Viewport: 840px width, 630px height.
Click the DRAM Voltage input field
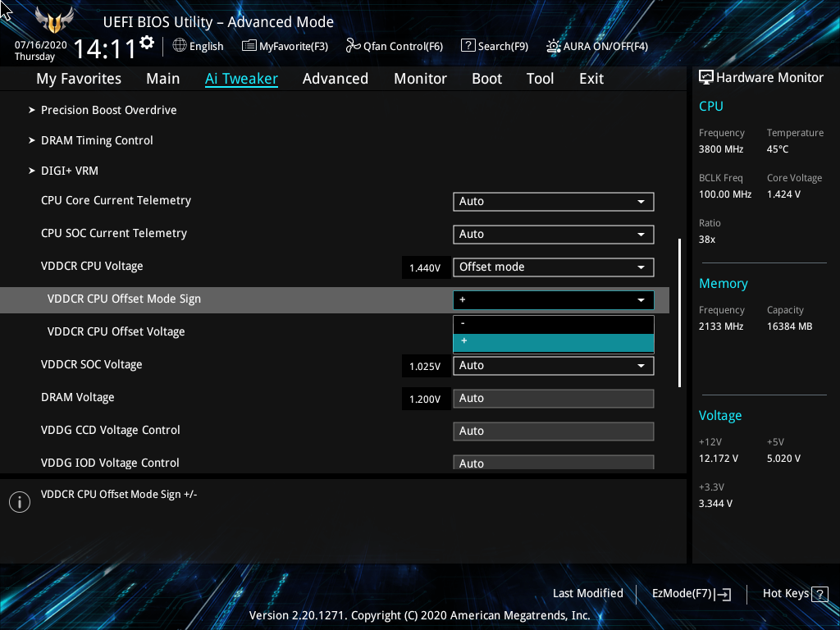pyautogui.click(x=554, y=399)
